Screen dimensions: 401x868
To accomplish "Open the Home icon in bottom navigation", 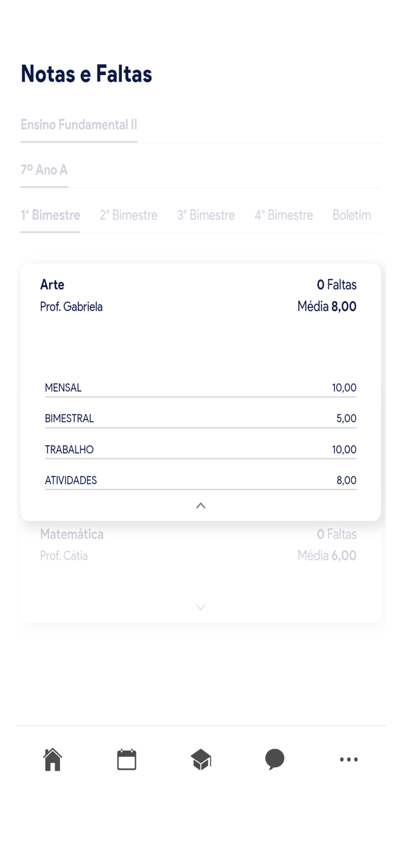I will pyautogui.click(x=53, y=759).
